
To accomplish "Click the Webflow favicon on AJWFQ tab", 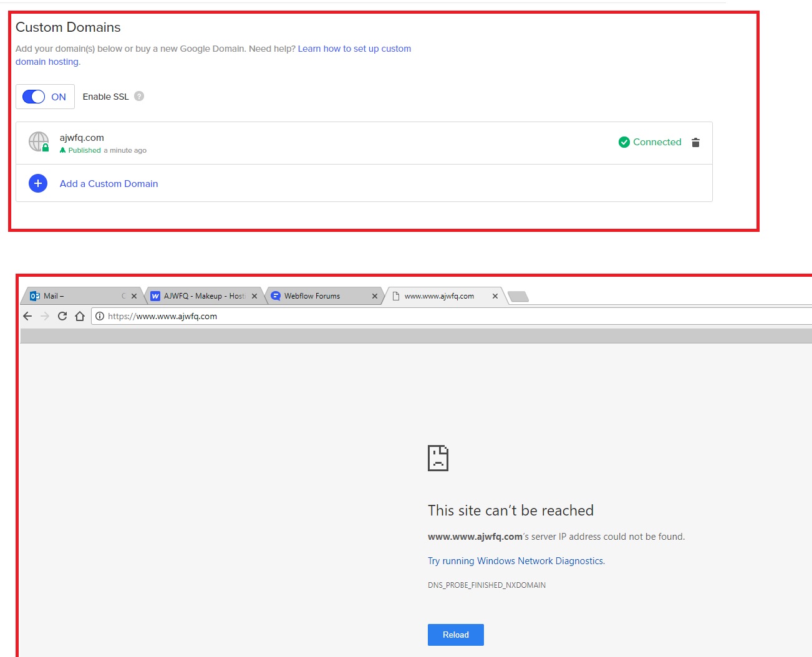I will click(x=155, y=296).
